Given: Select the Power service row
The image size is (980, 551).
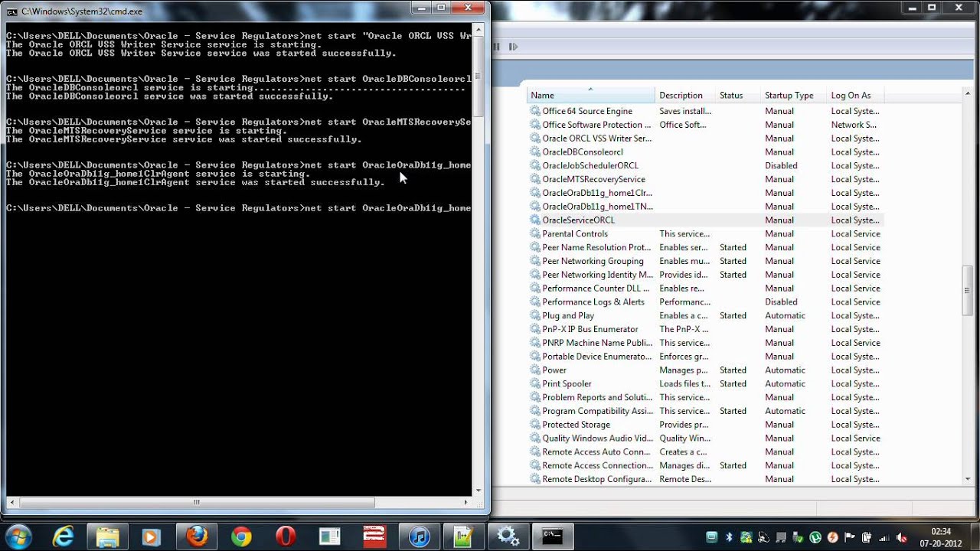Looking at the screenshot, I should tap(705, 370).
